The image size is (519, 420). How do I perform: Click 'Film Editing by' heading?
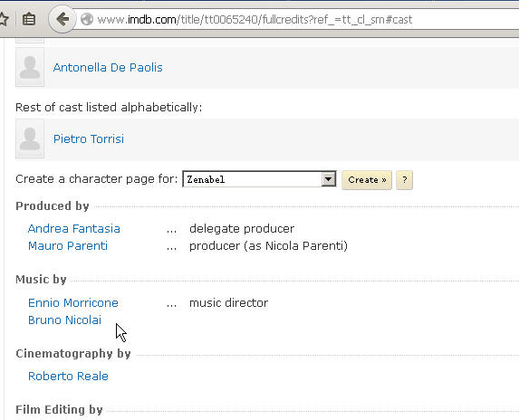click(x=59, y=410)
